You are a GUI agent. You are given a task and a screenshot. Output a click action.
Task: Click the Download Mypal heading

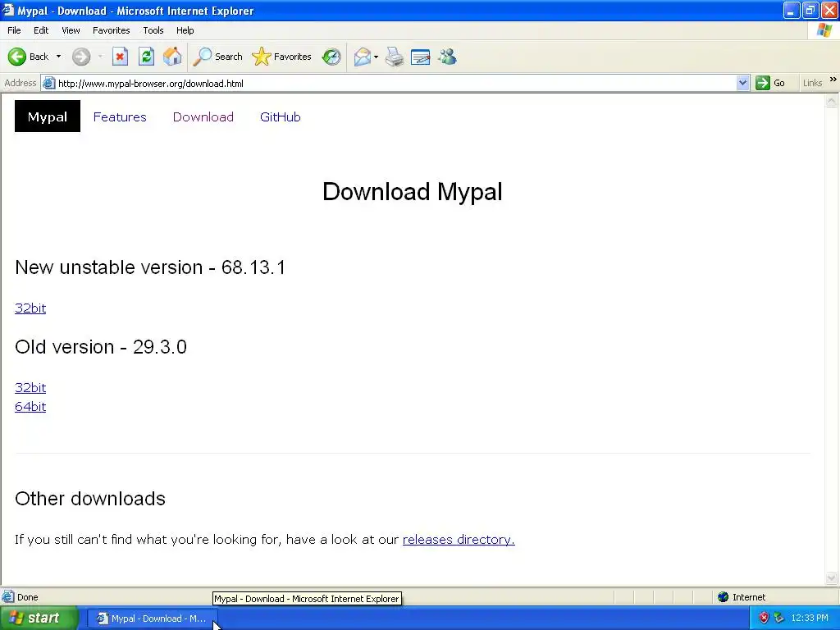point(412,192)
